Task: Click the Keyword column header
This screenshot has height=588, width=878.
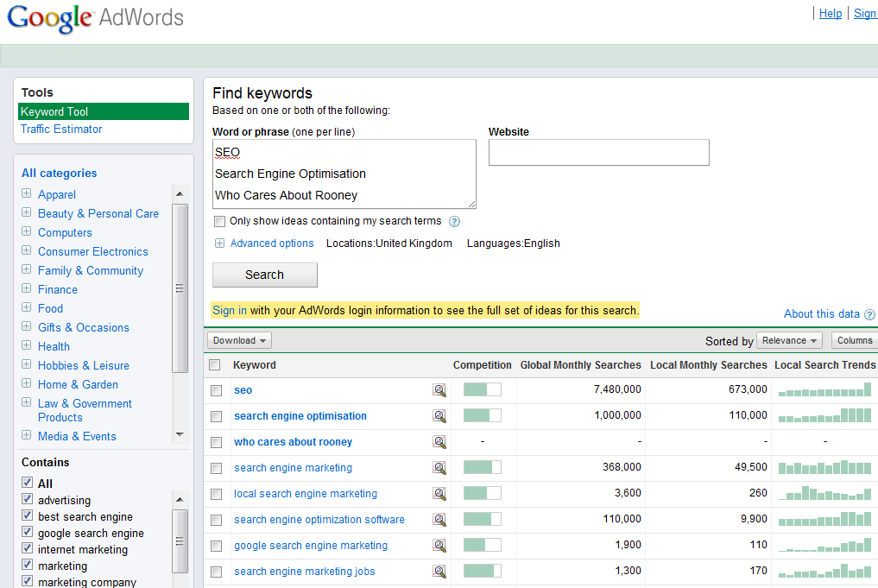Action: coord(254,365)
